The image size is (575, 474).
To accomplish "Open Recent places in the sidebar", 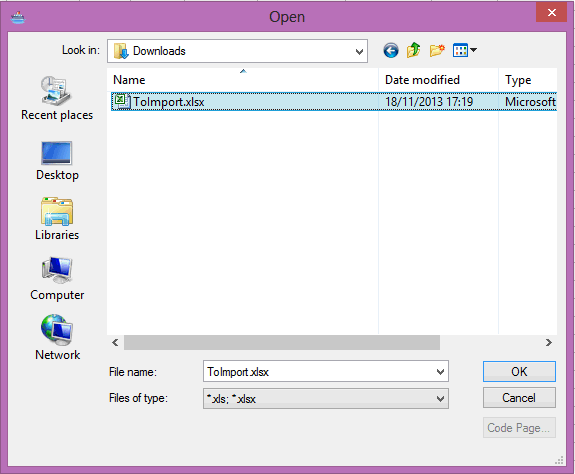I will [x=57, y=98].
